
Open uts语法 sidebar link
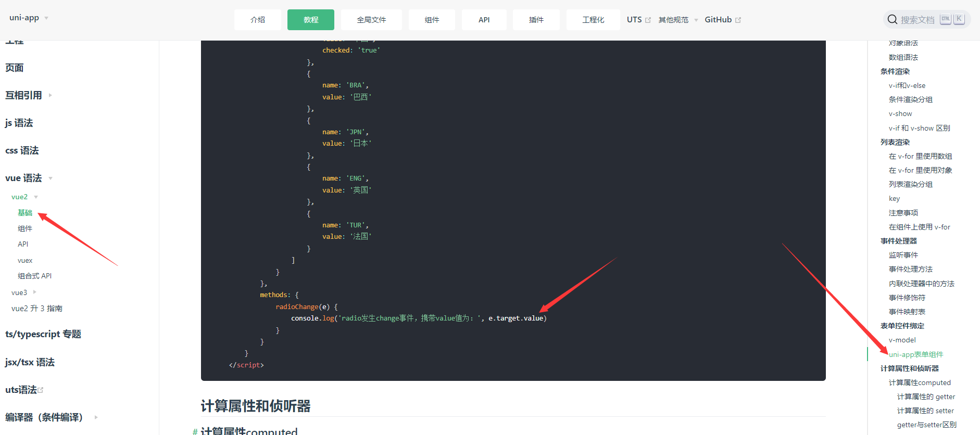21,390
